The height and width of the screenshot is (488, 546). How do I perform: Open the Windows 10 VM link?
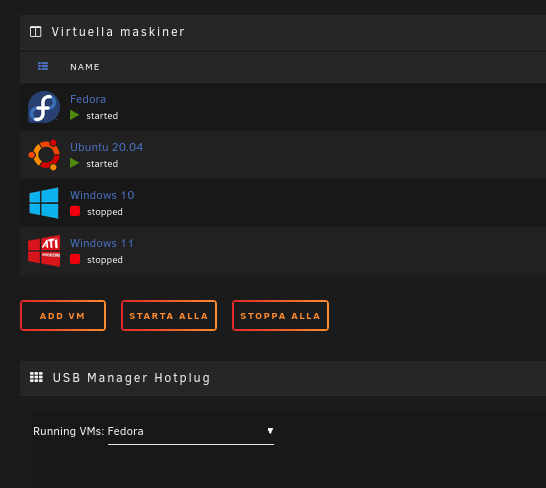tap(102, 195)
